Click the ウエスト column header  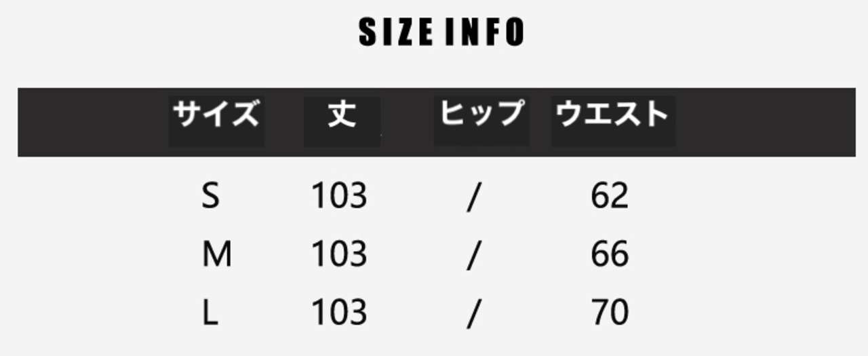[612, 114]
